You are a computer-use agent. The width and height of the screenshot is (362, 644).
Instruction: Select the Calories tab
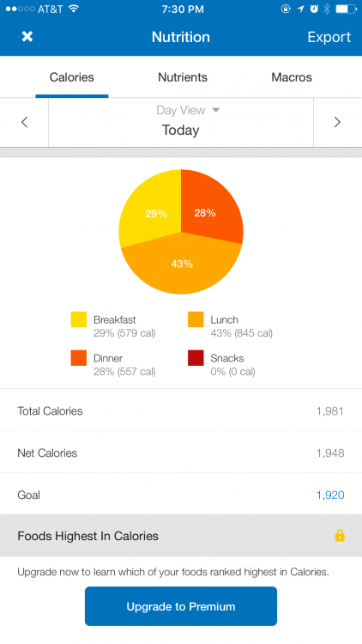point(72,77)
